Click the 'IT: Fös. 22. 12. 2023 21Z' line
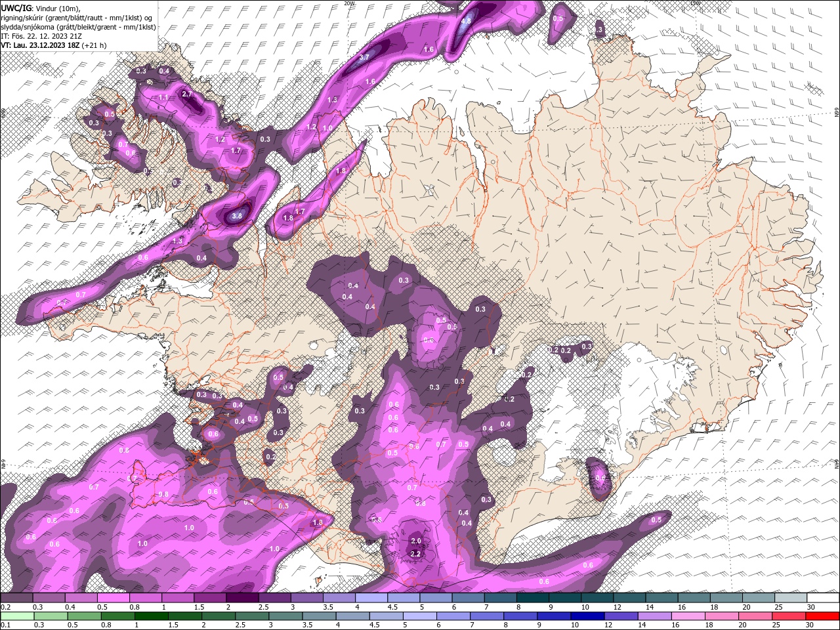This screenshot has width=840, height=630. (41, 36)
